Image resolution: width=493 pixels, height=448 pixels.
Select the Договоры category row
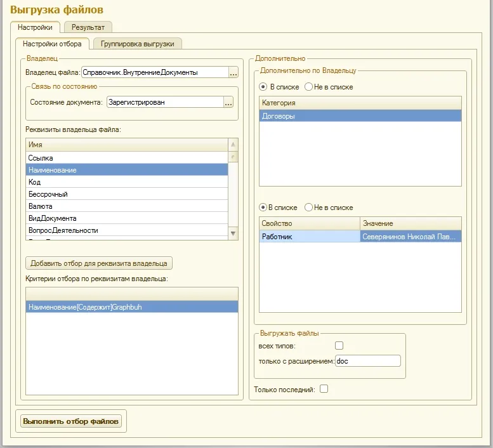tap(360, 116)
